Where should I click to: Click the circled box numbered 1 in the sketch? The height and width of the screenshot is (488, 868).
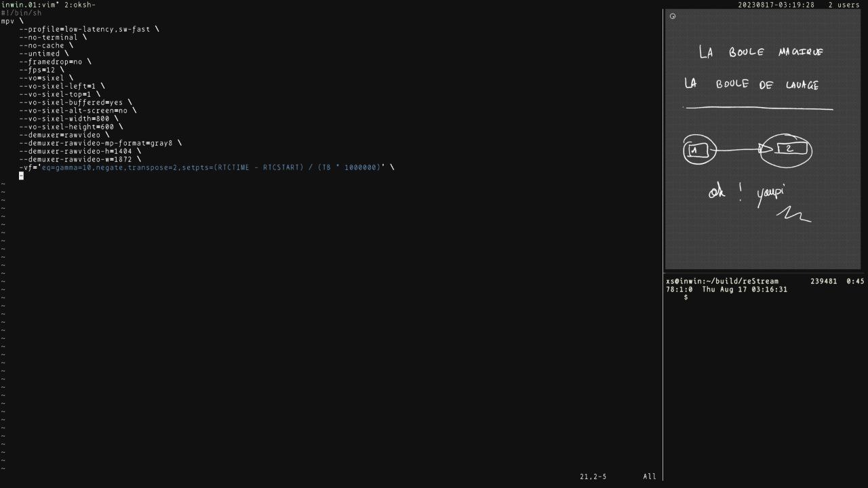[x=700, y=150]
